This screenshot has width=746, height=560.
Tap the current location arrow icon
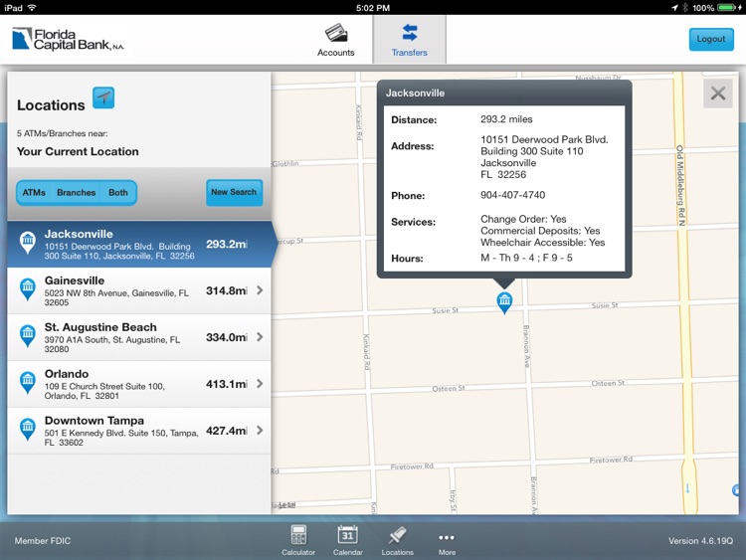[x=103, y=97]
